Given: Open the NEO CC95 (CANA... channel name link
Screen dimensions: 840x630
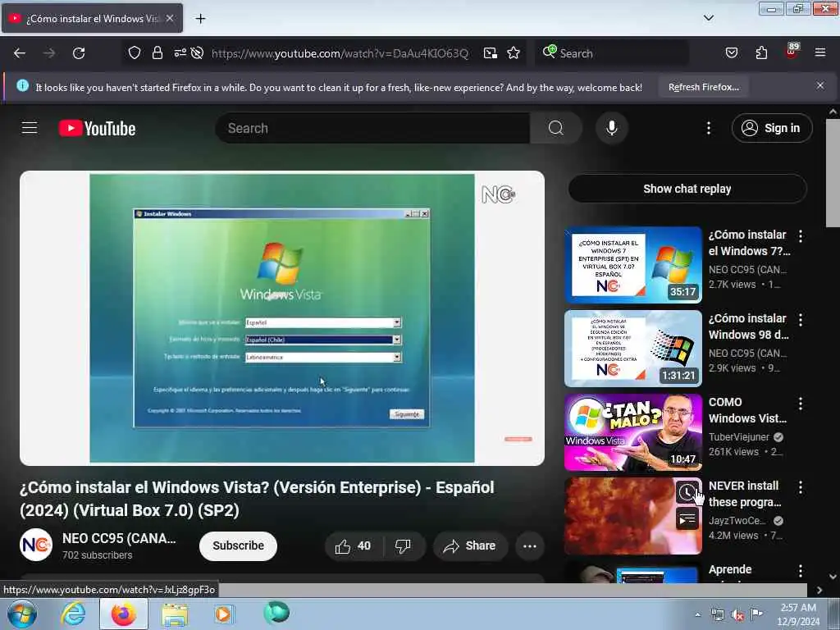Looking at the screenshot, I should point(119,538).
